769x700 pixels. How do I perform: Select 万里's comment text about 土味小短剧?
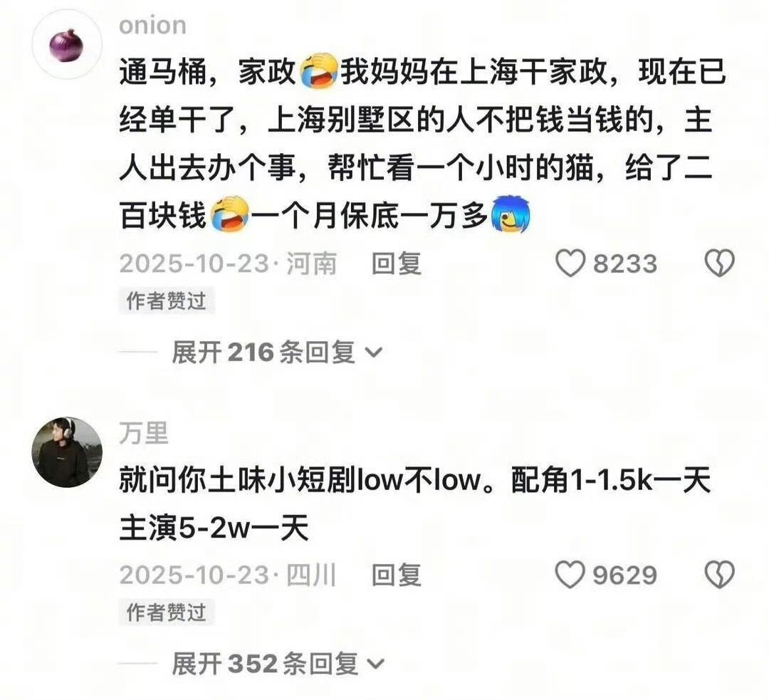pos(415,503)
